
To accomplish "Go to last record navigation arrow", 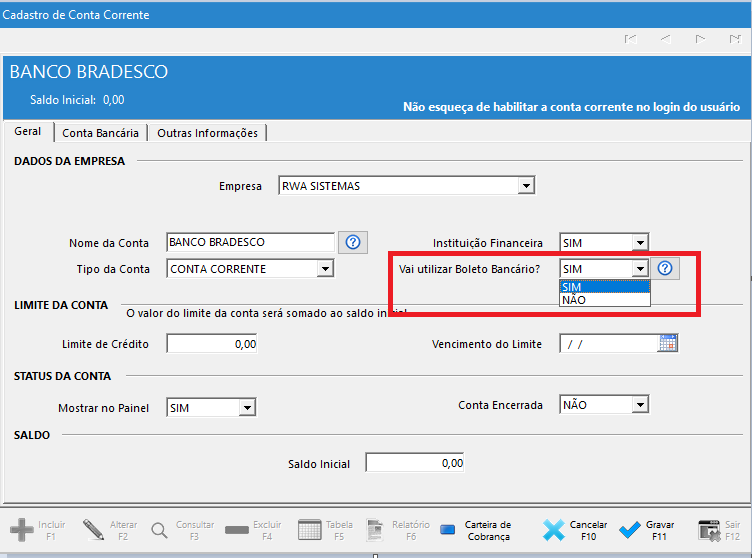I will point(735,39).
